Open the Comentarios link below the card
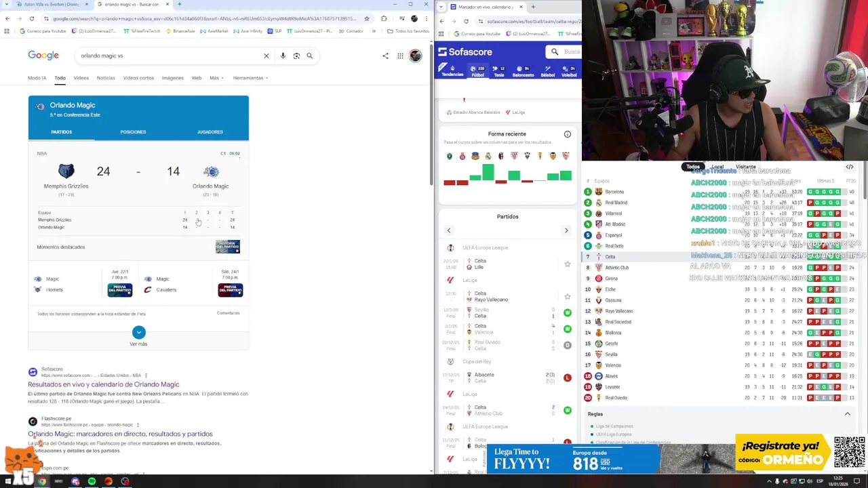The image size is (868, 488). (x=229, y=313)
